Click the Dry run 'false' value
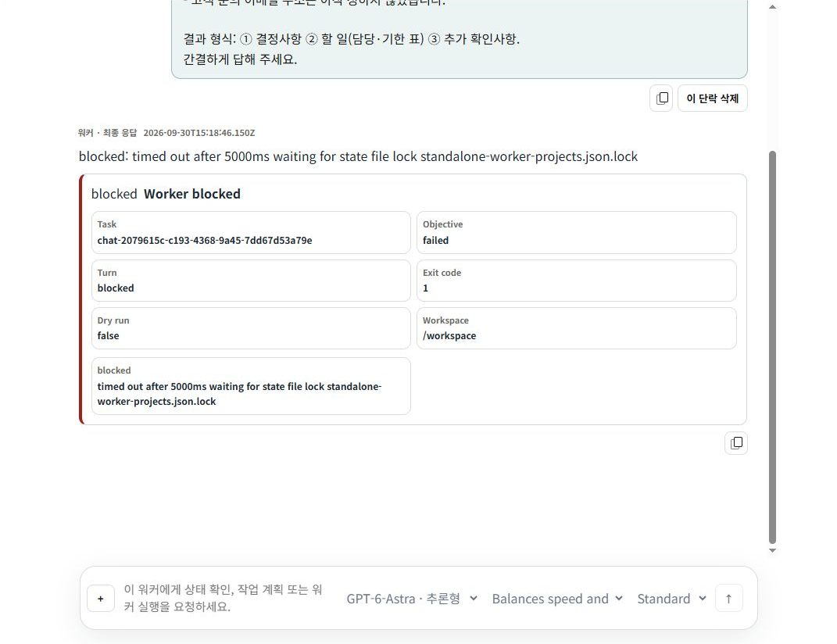 pyautogui.click(x=108, y=335)
